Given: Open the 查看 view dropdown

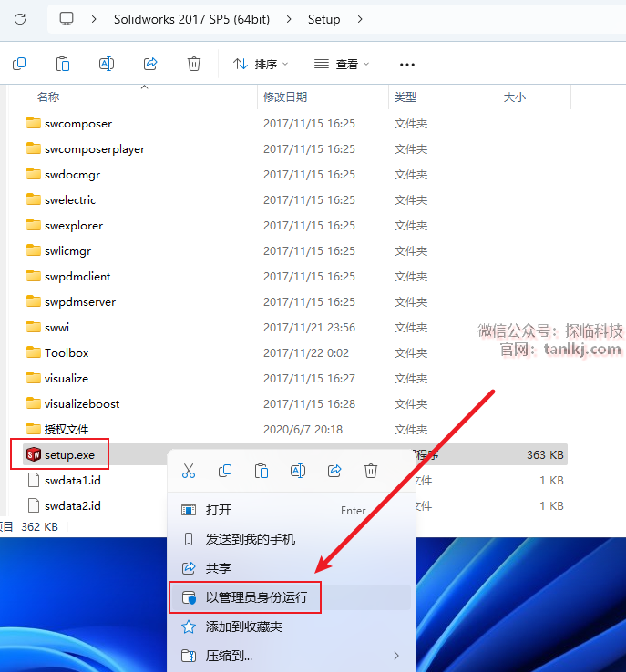Looking at the screenshot, I should pos(342,64).
